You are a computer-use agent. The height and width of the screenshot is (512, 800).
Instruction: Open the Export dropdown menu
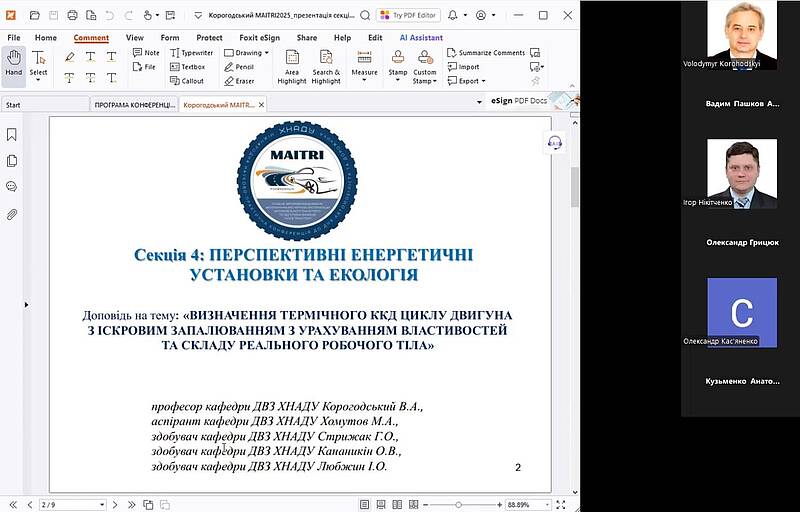pos(468,81)
